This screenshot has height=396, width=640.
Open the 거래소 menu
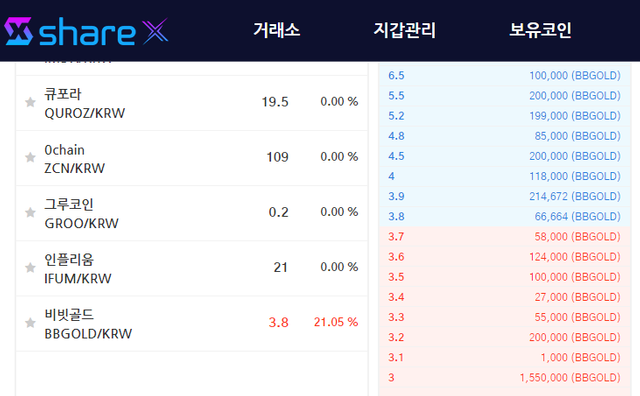point(277,30)
